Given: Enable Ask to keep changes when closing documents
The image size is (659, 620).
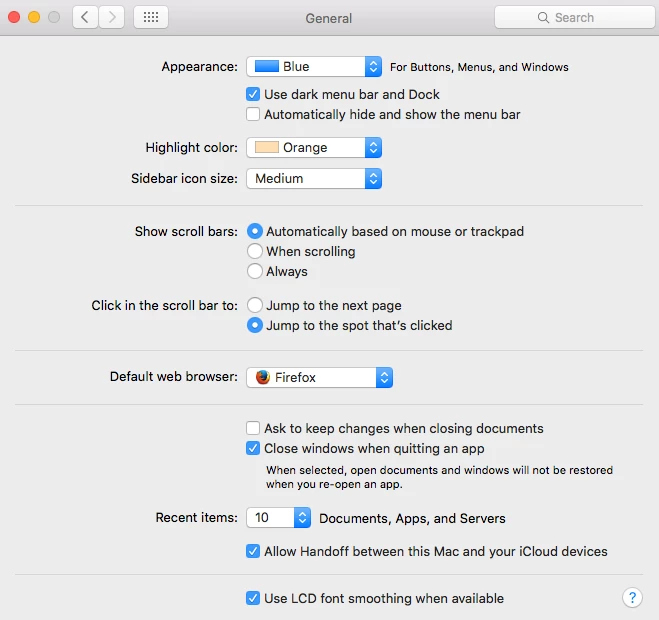Looking at the screenshot, I should tap(253, 428).
